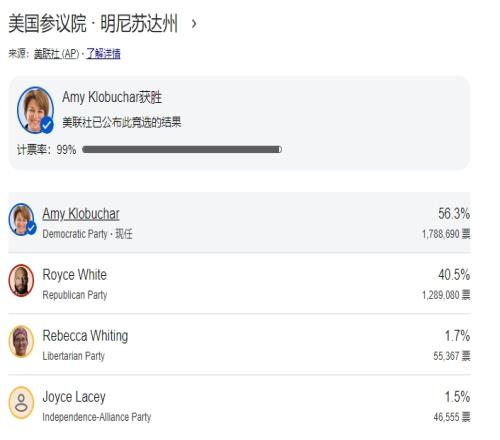The image size is (500, 440).
Task: Click checkmark badge on Klobuchar's list avatar
Action: click(31, 228)
